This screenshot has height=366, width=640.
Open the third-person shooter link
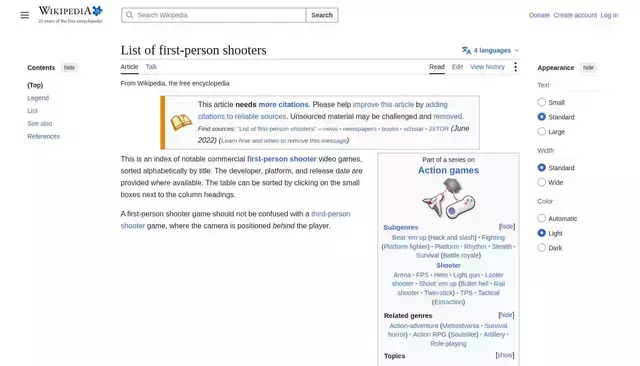(236, 220)
